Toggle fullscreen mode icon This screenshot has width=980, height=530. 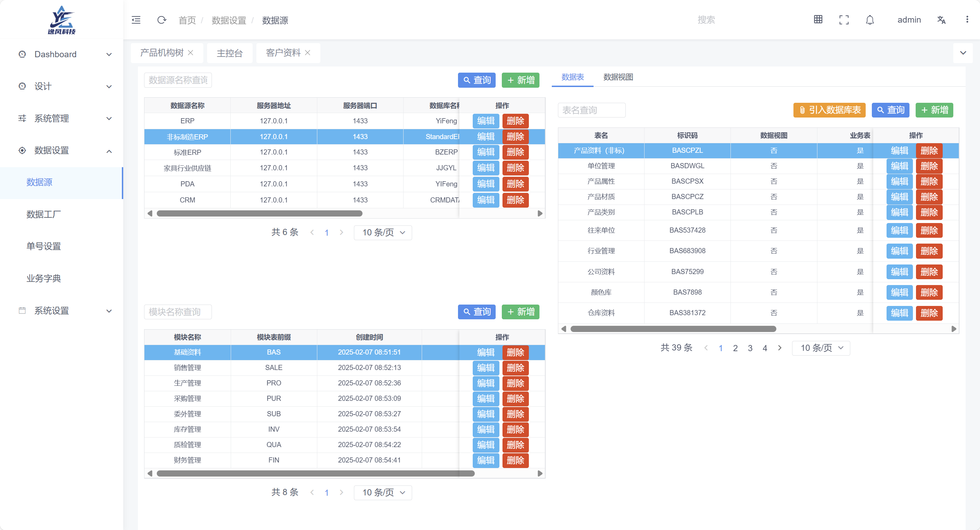pos(844,20)
